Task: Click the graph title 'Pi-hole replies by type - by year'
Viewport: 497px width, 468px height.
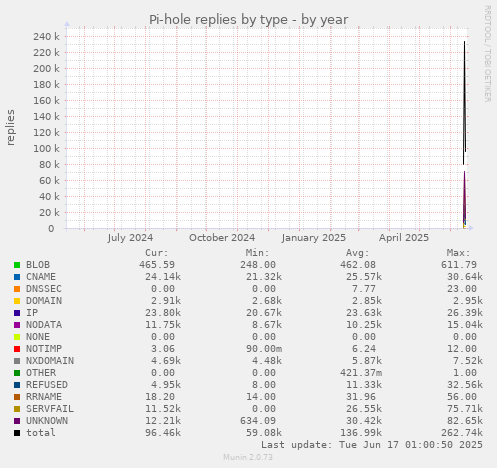Action: pos(248,20)
